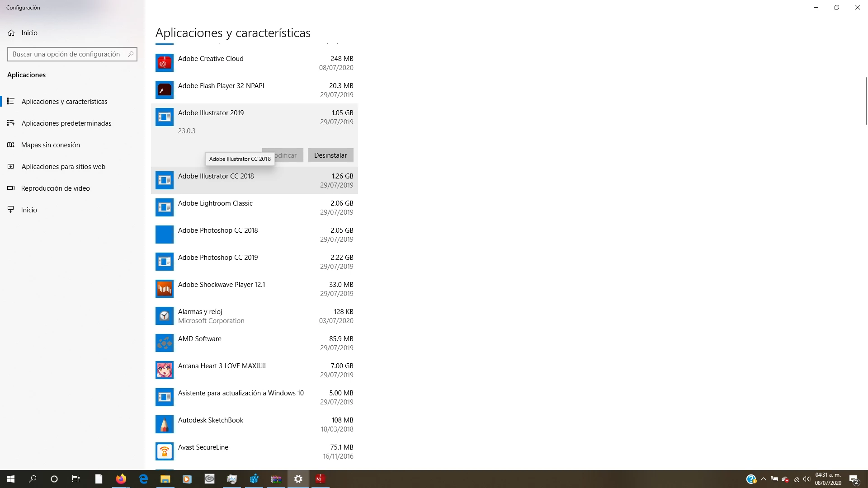Click the AMD Software icon
This screenshot has width=868, height=488.
(164, 343)
